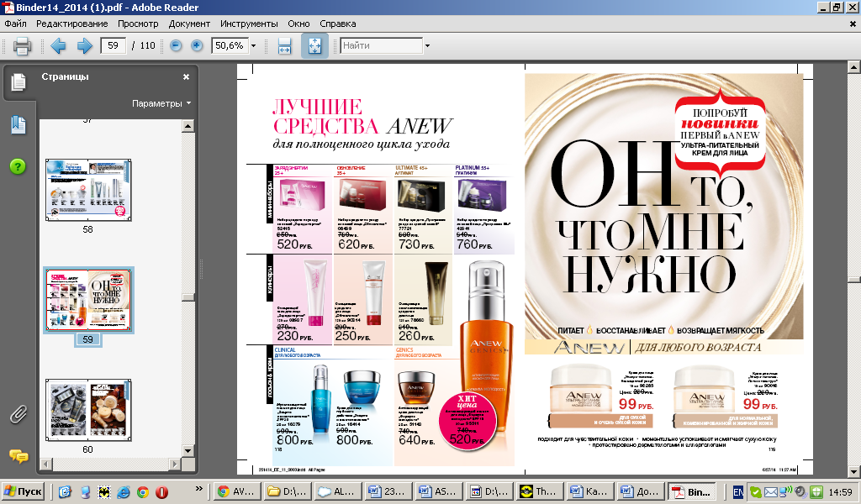Click document vertical scrollbar thumb
Image resolution: width=861 pixels, height=504 pixels.
point(854,280)
